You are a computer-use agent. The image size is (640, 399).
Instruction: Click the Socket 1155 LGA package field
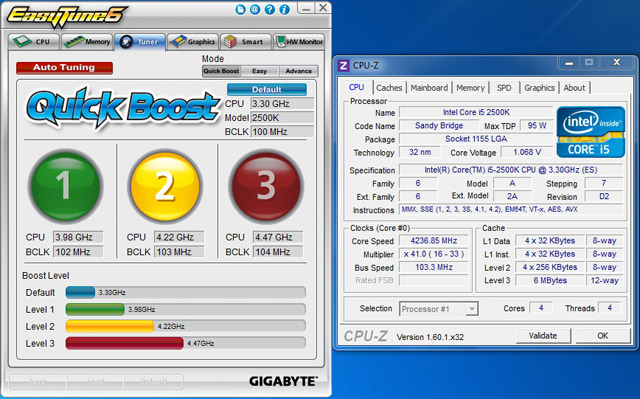pyautogui.click(x=476, y=139)
